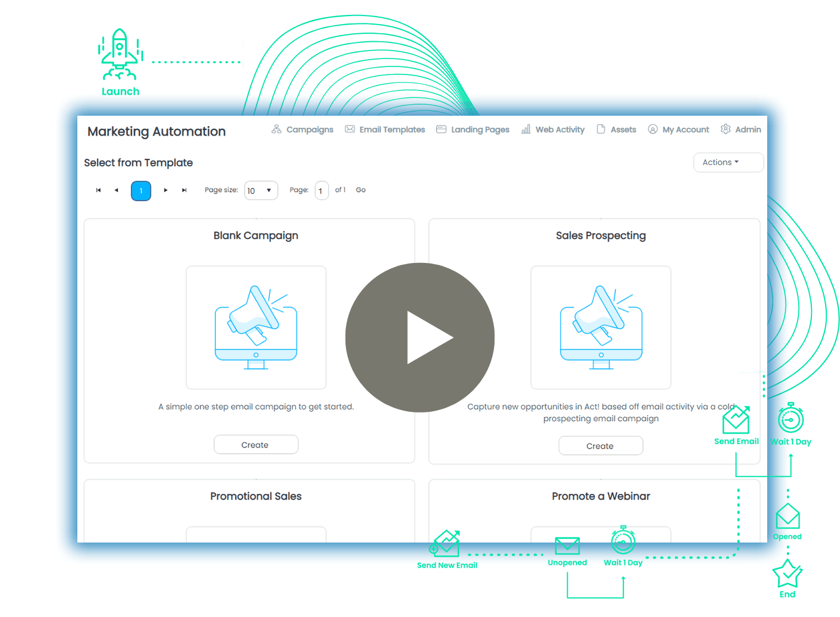
Task: Open the Page size dropdown
Action: coord(261,190)
